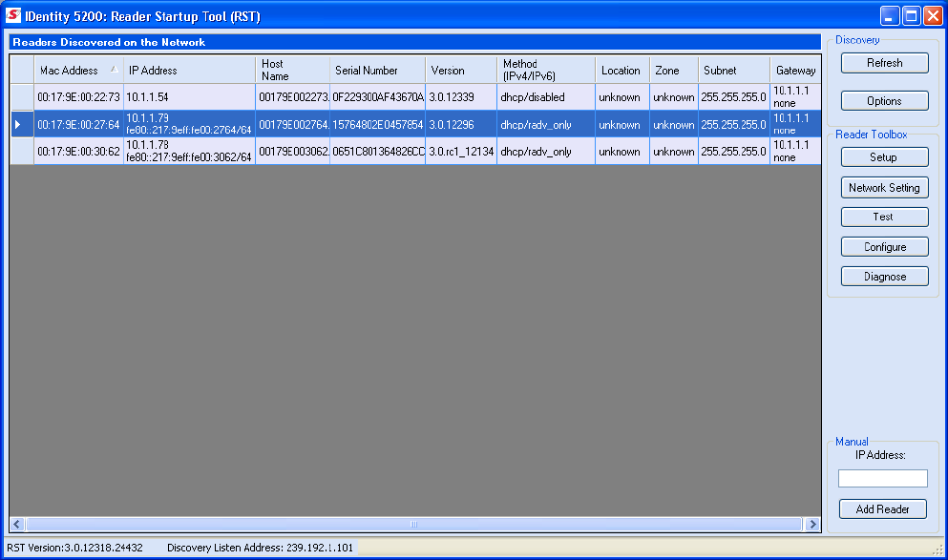Close the Reader Startup Tool window
Image resolution: width=948 pixels, height=560 pixels.
click(933, 15)
